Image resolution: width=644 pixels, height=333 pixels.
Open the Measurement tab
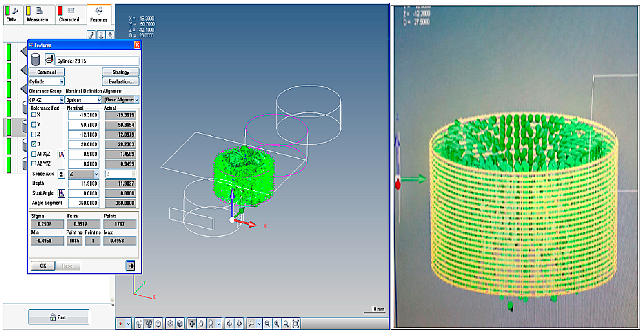click(39, 14)
